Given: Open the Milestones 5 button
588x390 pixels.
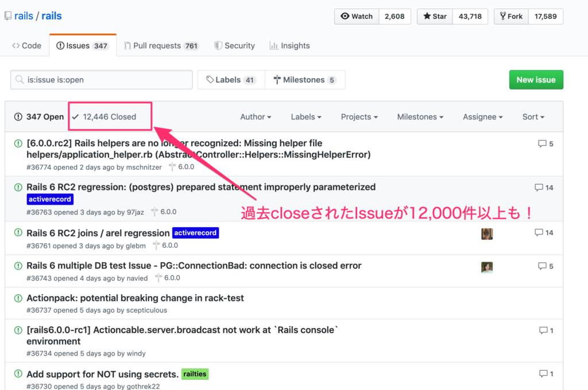Looking at the screenshot, I should click(305, 80).
